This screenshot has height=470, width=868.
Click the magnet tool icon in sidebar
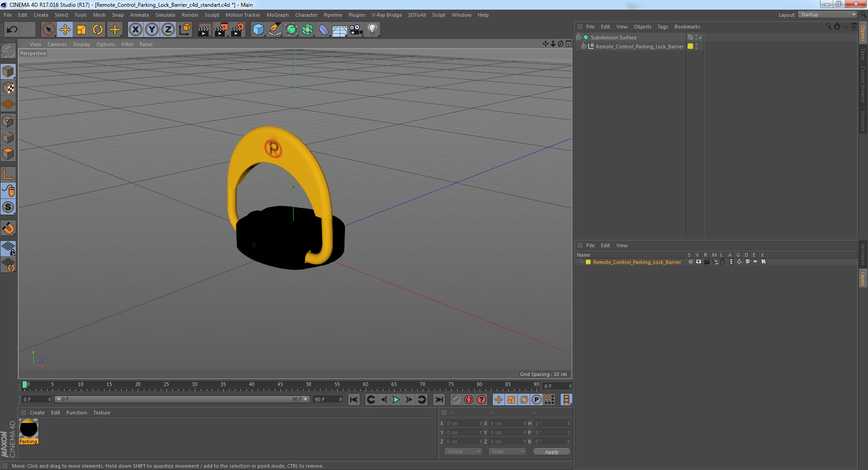[8, 228]
